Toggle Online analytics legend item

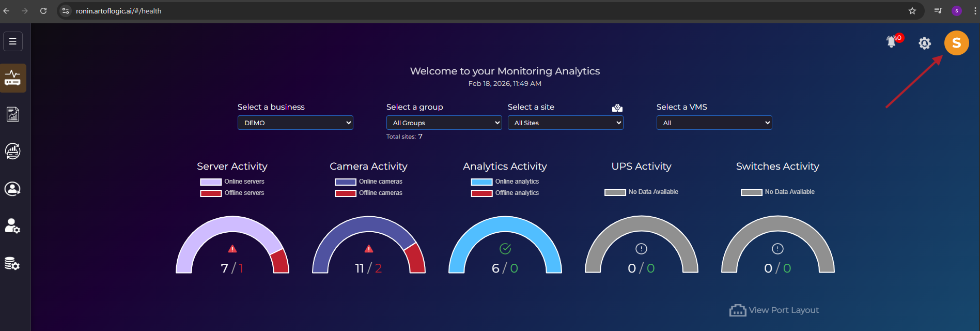(x=505, y=182)
